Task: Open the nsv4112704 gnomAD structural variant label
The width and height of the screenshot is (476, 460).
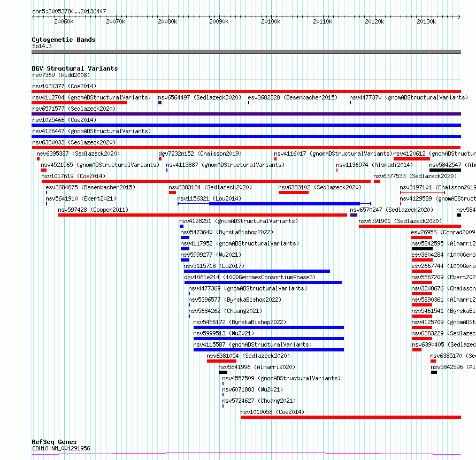Action: [x=91, y=97]
